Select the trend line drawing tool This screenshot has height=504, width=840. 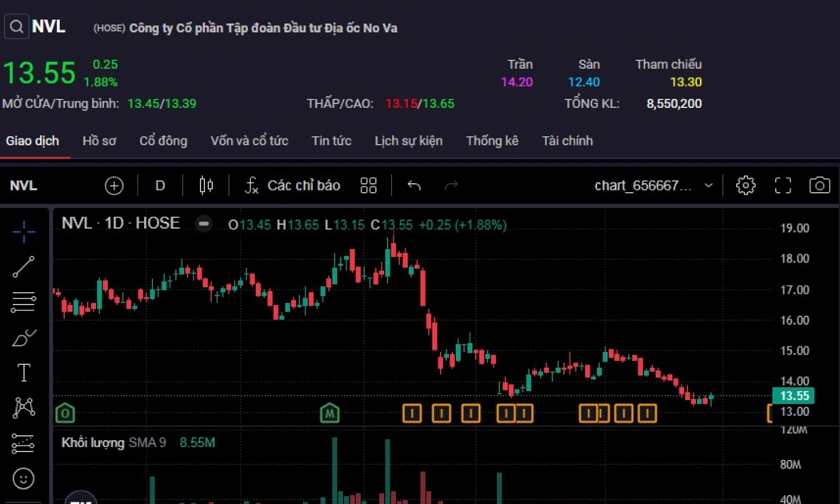(x=24, y=267)
